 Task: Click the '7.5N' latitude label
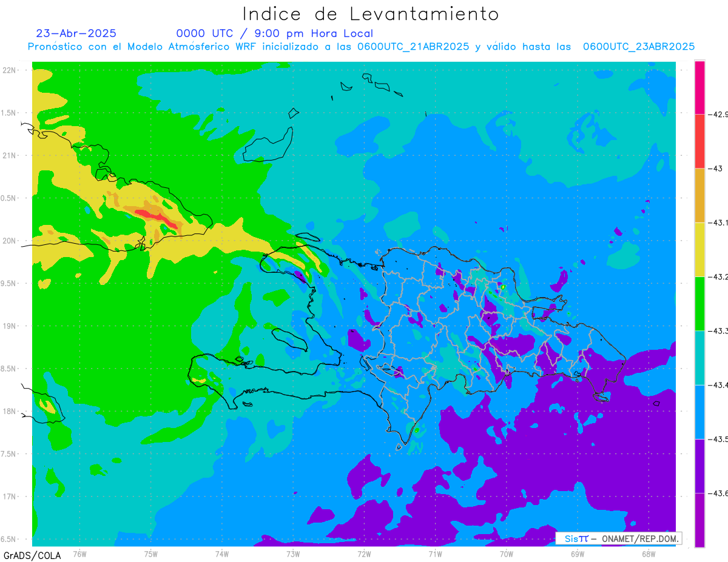9,454
